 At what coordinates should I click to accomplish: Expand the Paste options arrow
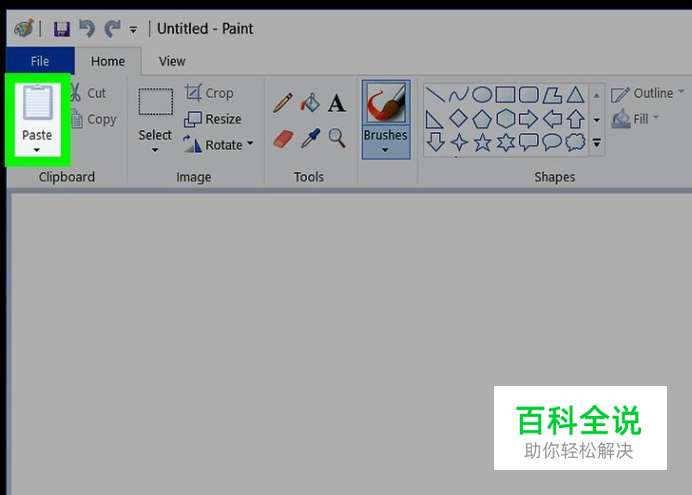coord(37,150)
